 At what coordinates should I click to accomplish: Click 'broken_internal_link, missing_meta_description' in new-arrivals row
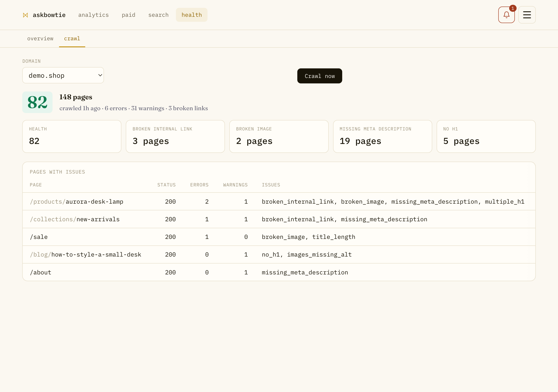coord(344,219)
